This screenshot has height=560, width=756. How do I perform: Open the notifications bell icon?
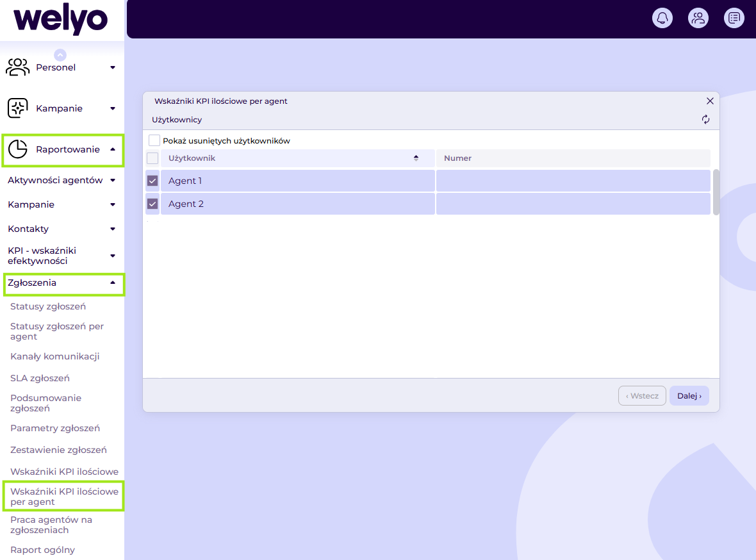[x=662, y=19]
